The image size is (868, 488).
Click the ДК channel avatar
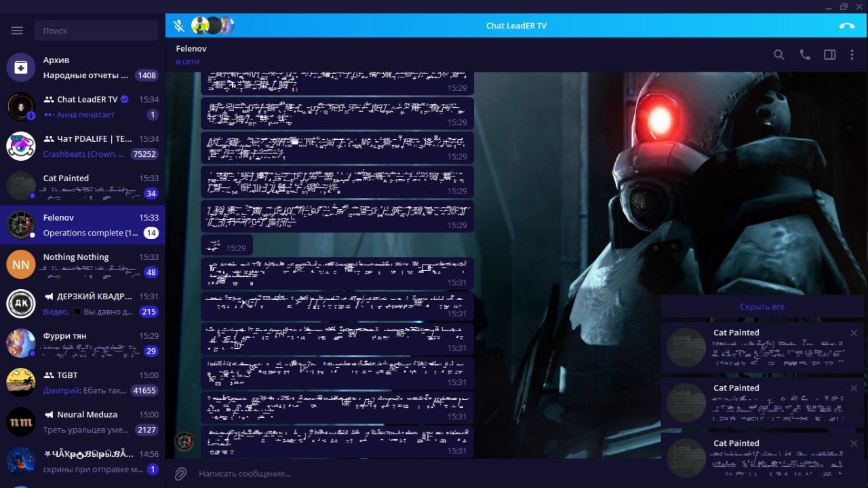click(21, 303)
